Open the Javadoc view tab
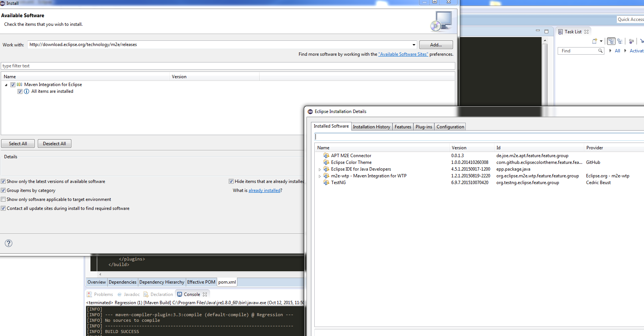Image resolution: width=644 pixels, height=336 pixels. tap(129, 294)
